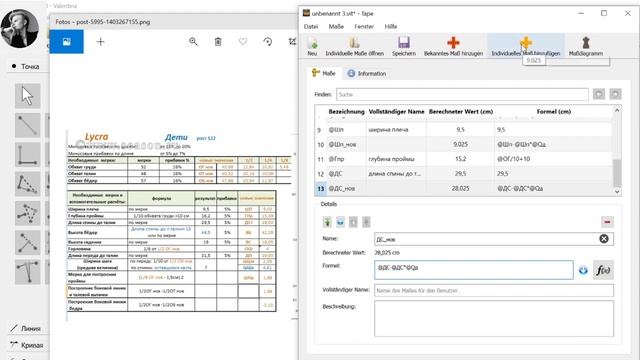Click the rotate icon in Fotos toolbar

(x=267, y=42)
